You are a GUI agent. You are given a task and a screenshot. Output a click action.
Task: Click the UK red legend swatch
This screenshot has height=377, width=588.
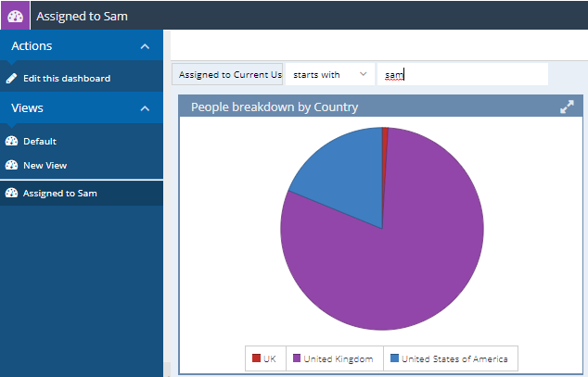point(257,358)
